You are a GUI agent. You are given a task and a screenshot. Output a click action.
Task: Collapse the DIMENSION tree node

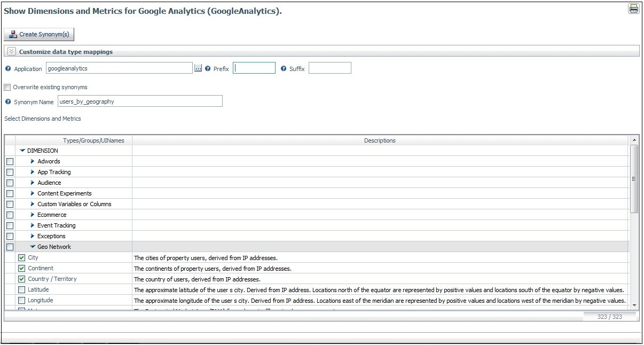click(x=22, y=151)
